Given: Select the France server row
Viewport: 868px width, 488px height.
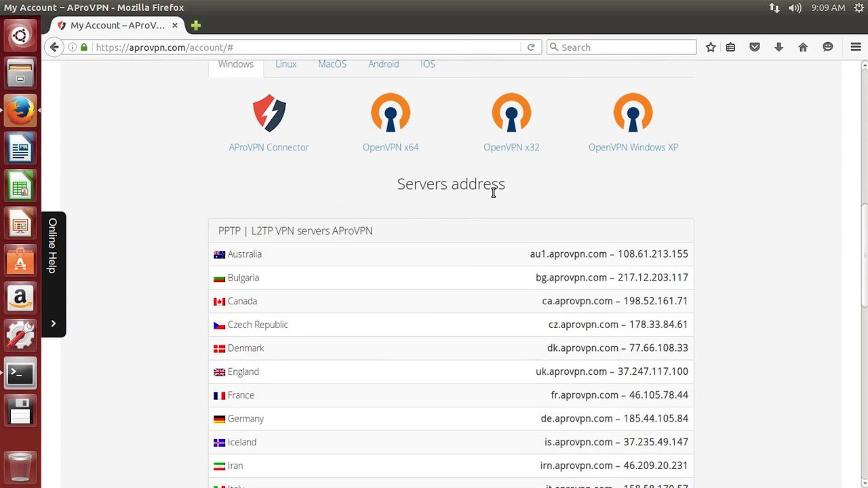Looking at the screenshot, I should [451, 395].
